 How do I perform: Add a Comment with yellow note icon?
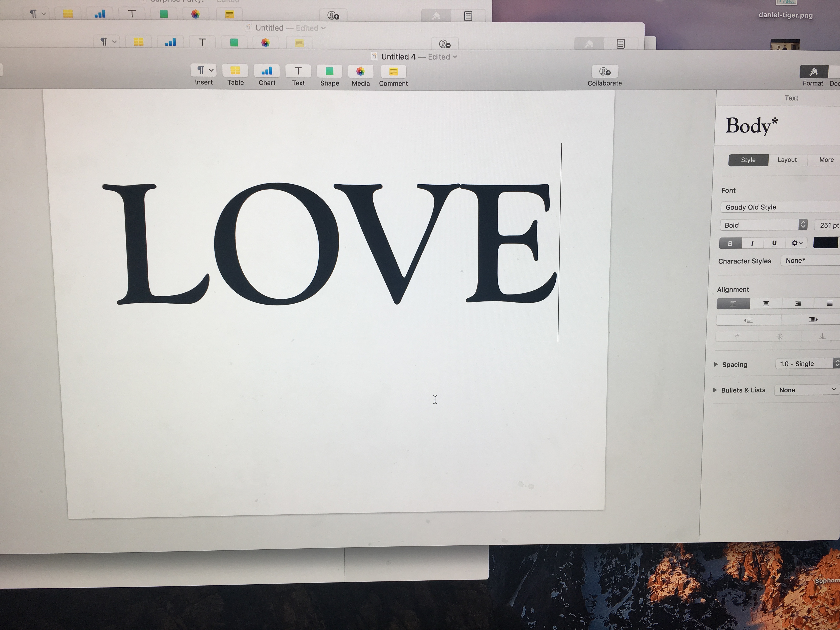point(393,72)
